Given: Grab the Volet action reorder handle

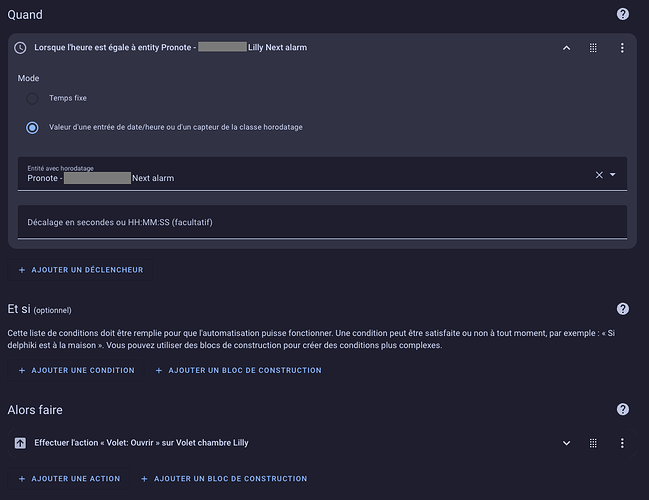Looking at the screenshot, I should click(593, 442).
